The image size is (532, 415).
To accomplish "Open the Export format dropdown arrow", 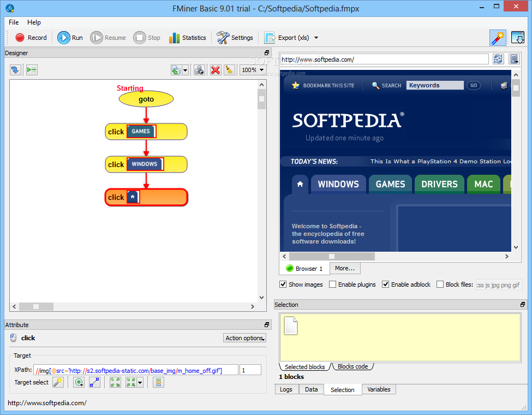I will coord(316,38).
